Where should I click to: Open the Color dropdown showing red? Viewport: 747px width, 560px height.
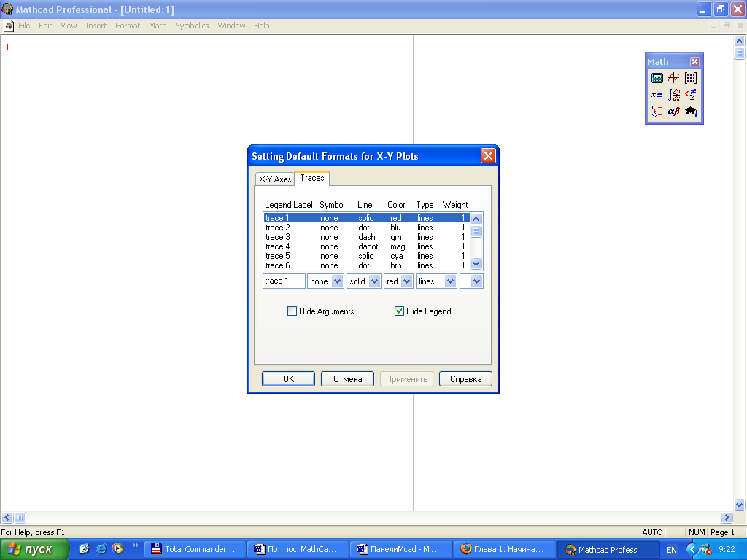(406, 281)
